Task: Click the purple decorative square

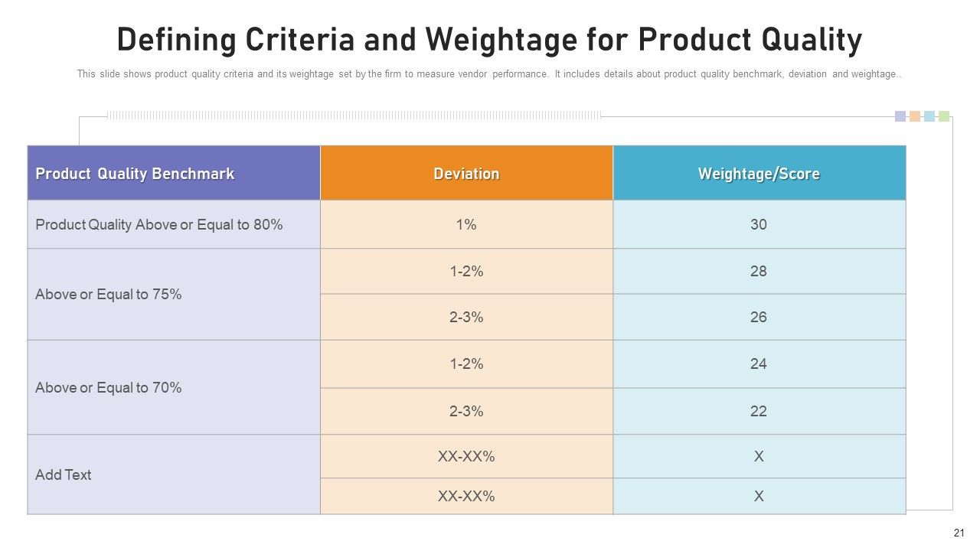Action: click(900, 116)
